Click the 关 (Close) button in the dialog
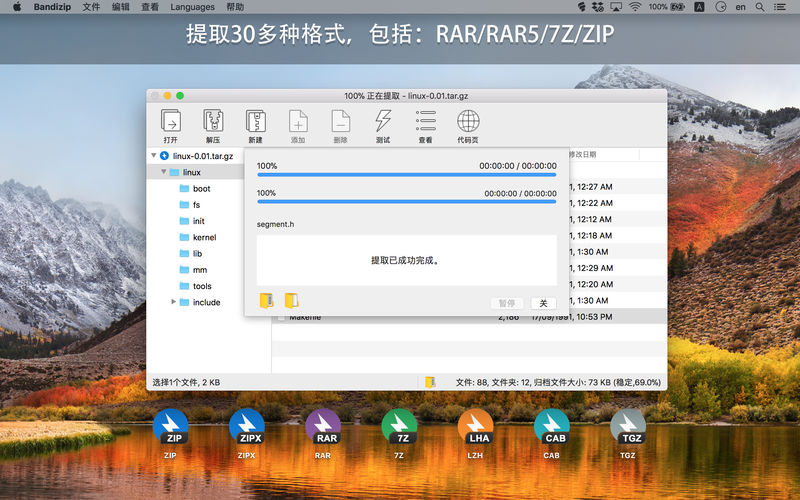The image size is (800, 500). coord(543,303)
